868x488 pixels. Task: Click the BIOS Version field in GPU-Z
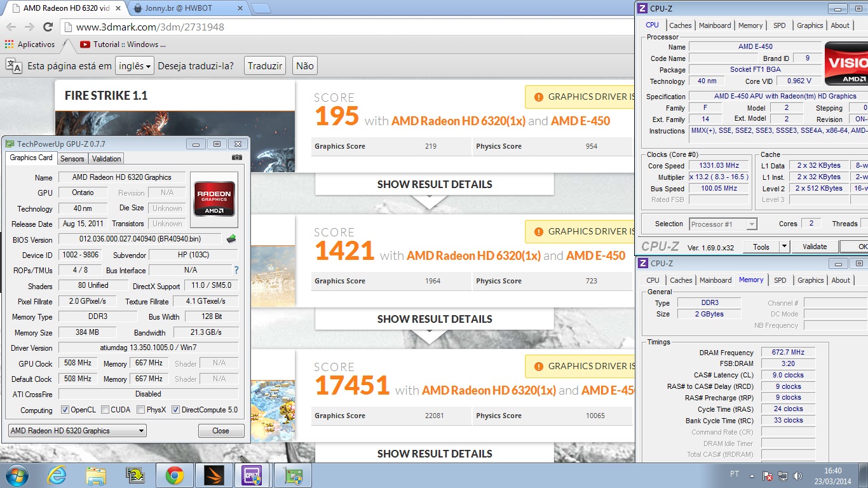point(141,240)
